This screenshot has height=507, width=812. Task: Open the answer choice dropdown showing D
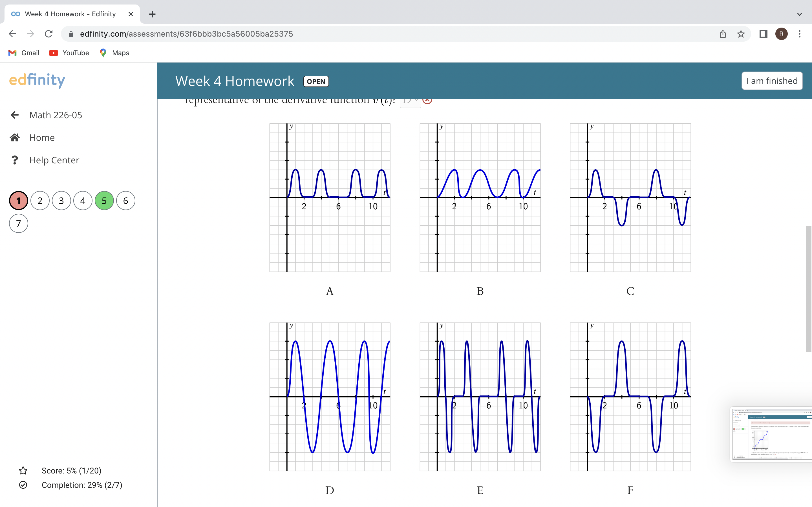(x=409, y=101)
